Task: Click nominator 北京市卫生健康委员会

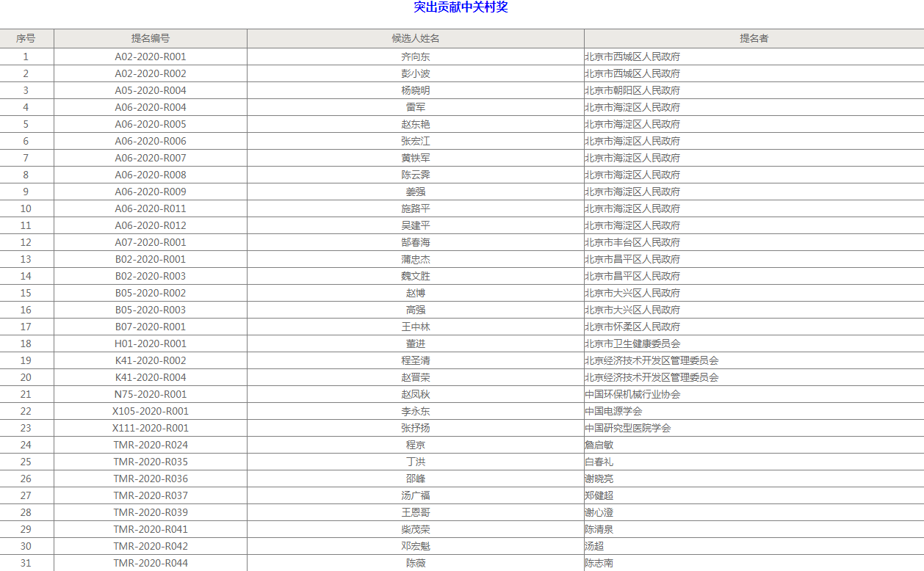Action: [x=632, y=343]
